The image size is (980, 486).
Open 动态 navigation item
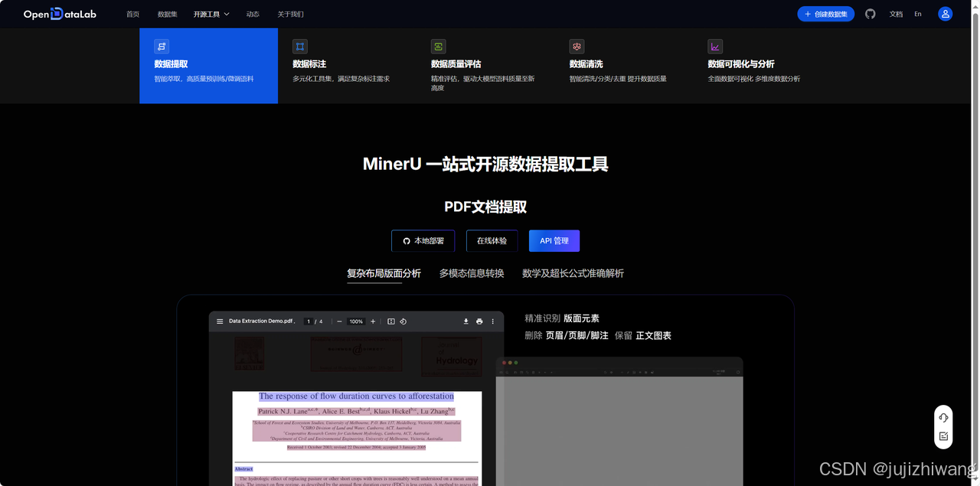(x=253, y=14)
